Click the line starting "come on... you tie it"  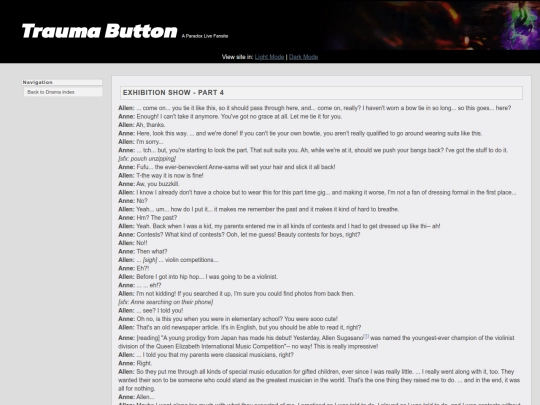pos(315,108)
